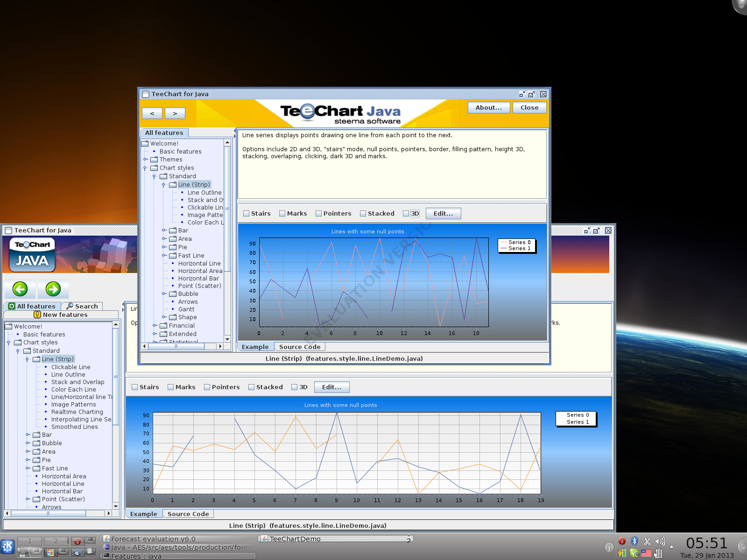747x560 pixels.
Task: Open Klipper scissors clipboard icon
Action: 647,541
